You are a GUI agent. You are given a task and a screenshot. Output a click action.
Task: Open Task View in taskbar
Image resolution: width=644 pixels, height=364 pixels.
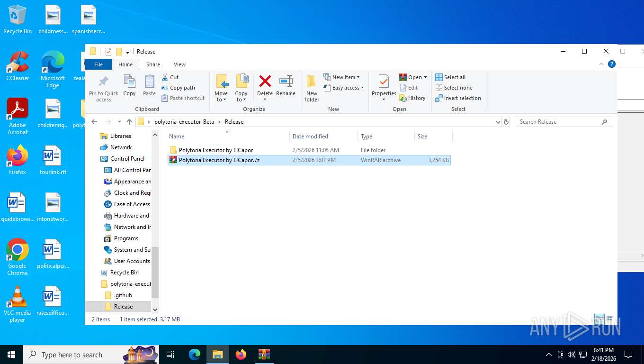click(x=170, y=355)
